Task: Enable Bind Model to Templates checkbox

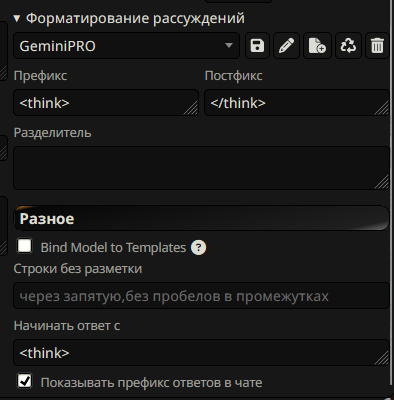Action: (x=25, y=246)
